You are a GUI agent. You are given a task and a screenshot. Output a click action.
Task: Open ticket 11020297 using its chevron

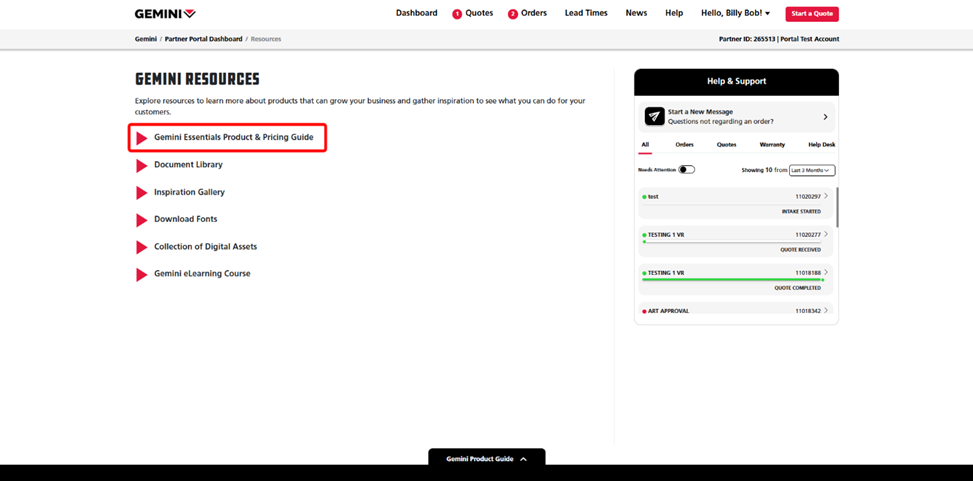(x=826, y=197)
